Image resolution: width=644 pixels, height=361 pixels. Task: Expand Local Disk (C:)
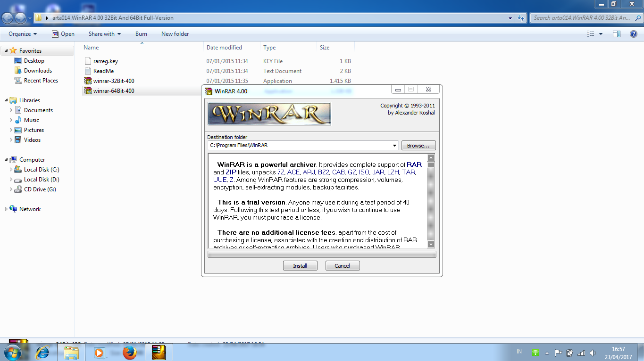click(x=12, y=170)
